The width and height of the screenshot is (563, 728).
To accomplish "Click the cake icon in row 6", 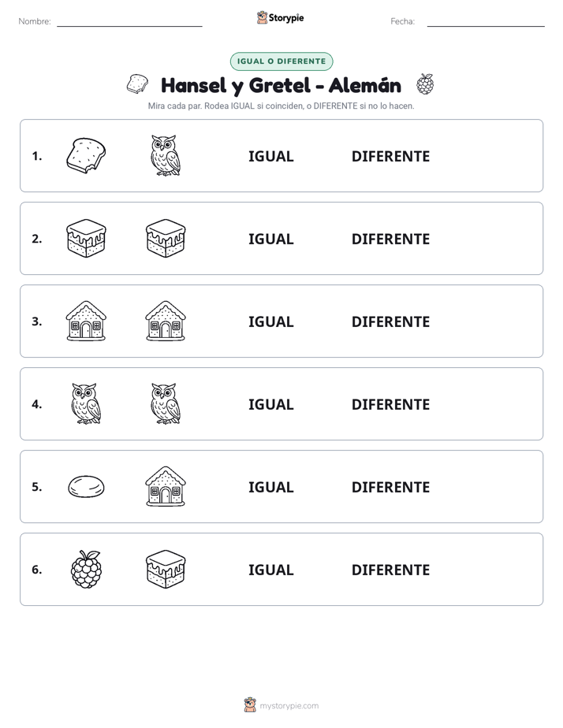I will pyautogui.click(x=166, y=569).
